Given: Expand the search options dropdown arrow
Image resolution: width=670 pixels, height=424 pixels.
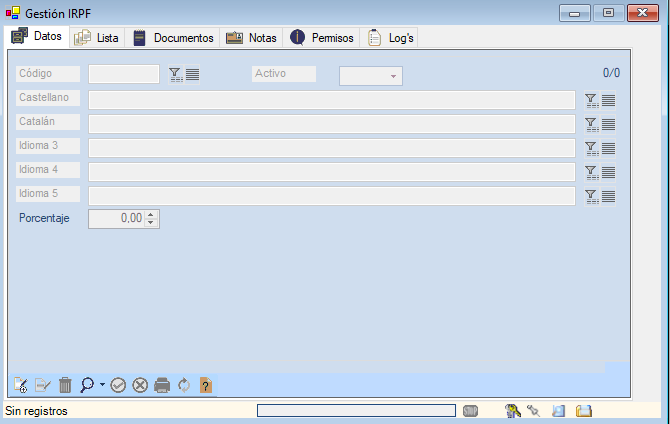Looking at the screenshot, I should coord(102,385).
